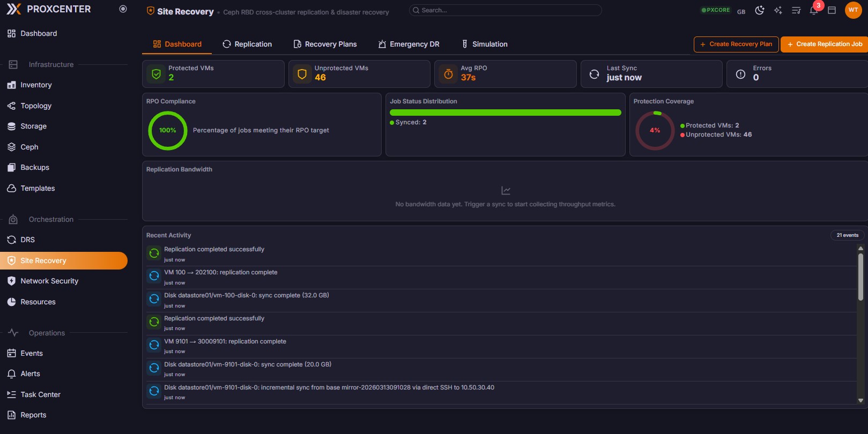Go to Topology in the sidebar
The image size is (868, 434).
pos(36,106)
